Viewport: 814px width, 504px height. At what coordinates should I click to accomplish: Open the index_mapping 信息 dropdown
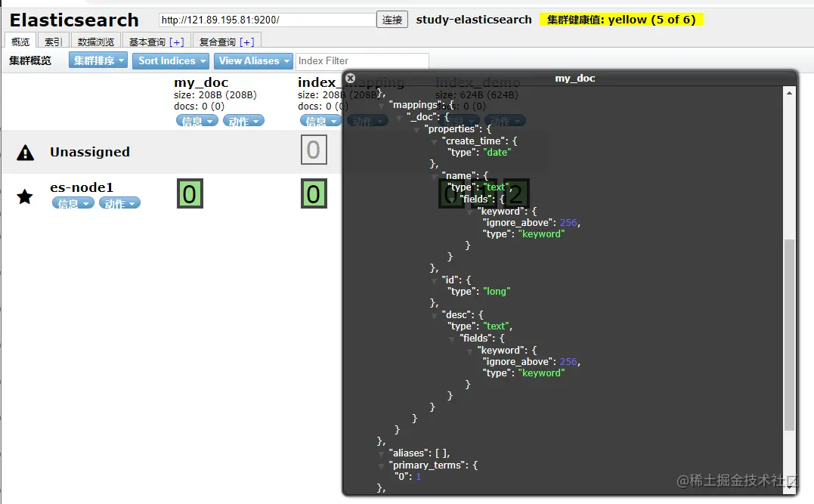coord(320,121)
